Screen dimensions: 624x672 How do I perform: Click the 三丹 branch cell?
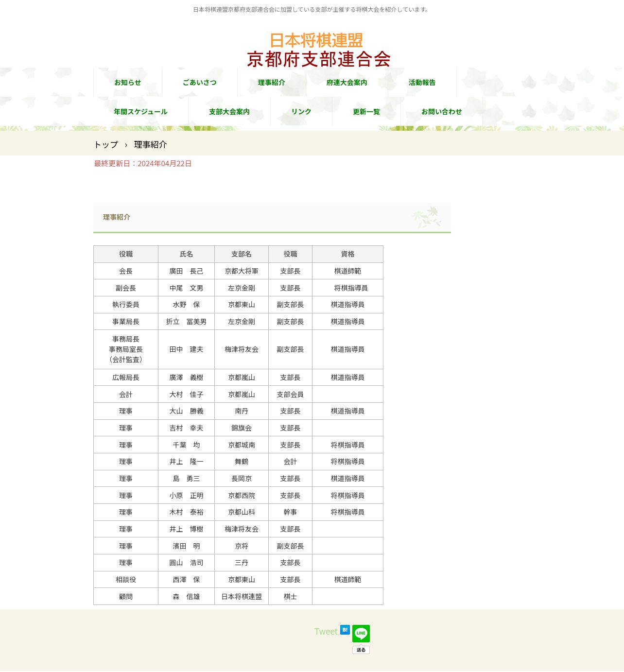242,563
